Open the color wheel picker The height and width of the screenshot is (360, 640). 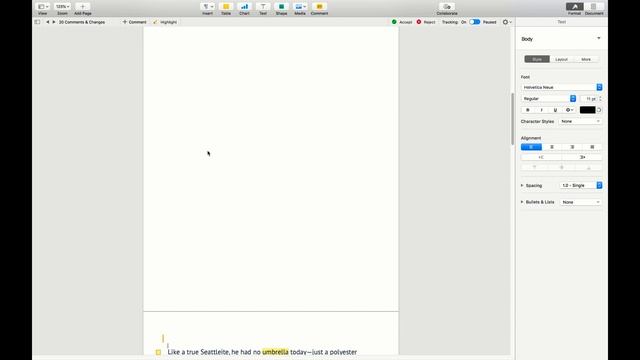pyautogui.click(x=599, y=110)
